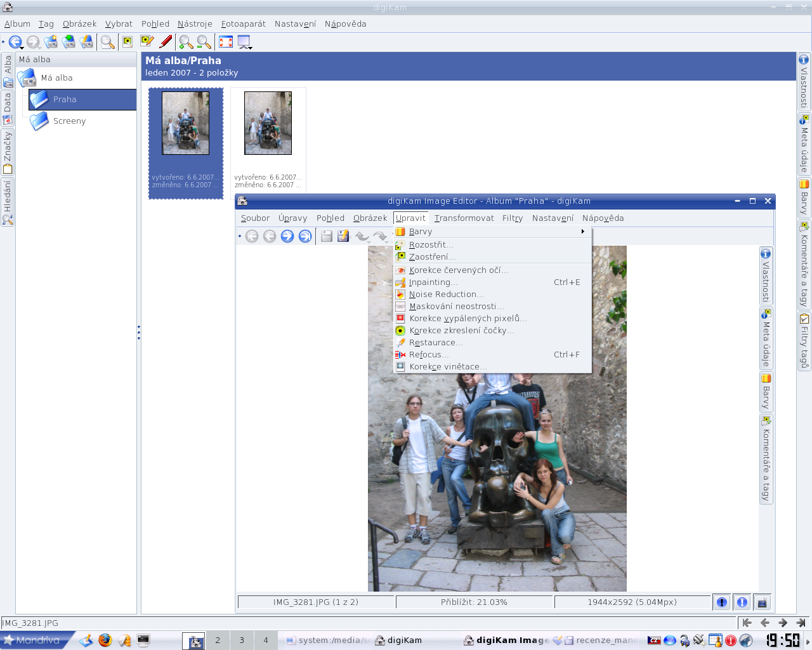
Task: Open the Fotoaparát menu in main window
Action: click(244, 24)
